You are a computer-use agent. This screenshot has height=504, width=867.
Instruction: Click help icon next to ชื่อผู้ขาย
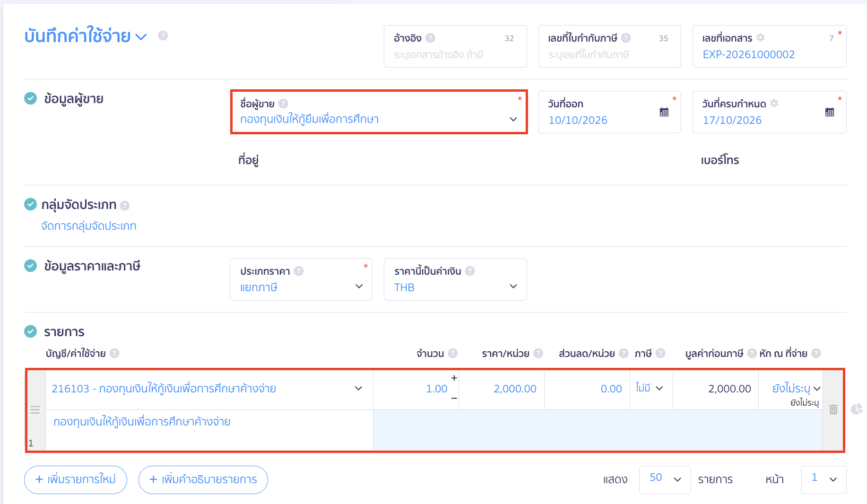[x=283, y=104]
